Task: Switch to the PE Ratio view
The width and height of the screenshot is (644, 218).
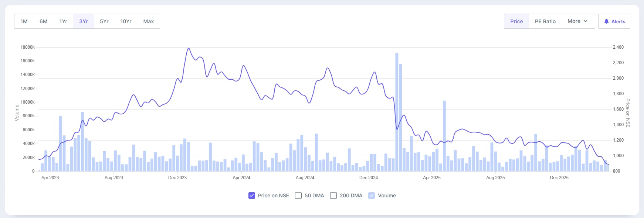Action: [x=545, y=21]
